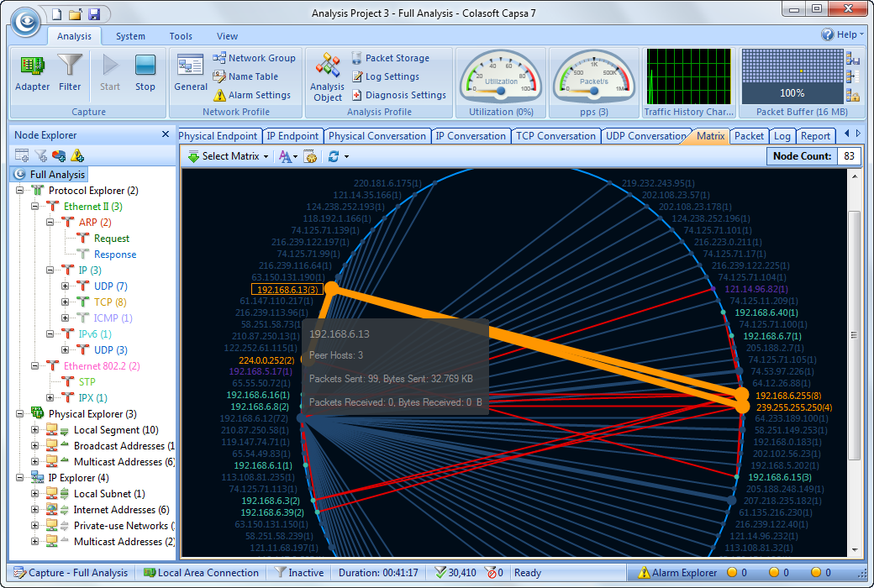Close the Node Explorer panel
874x588 pixels.
pos(166,135)
